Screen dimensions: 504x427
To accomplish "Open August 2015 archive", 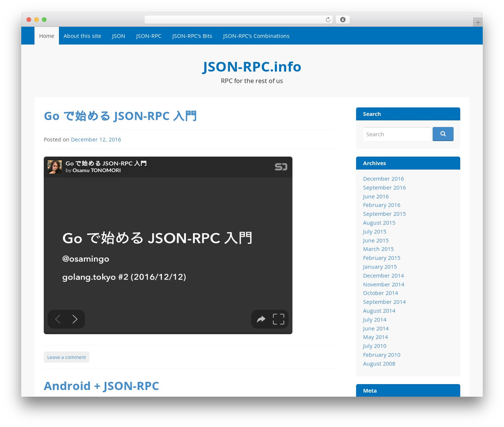I will click(379, 223).
